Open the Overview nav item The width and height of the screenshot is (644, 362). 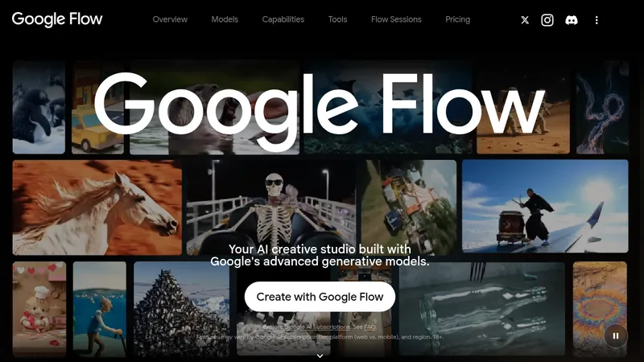click(x=170, y=19)
